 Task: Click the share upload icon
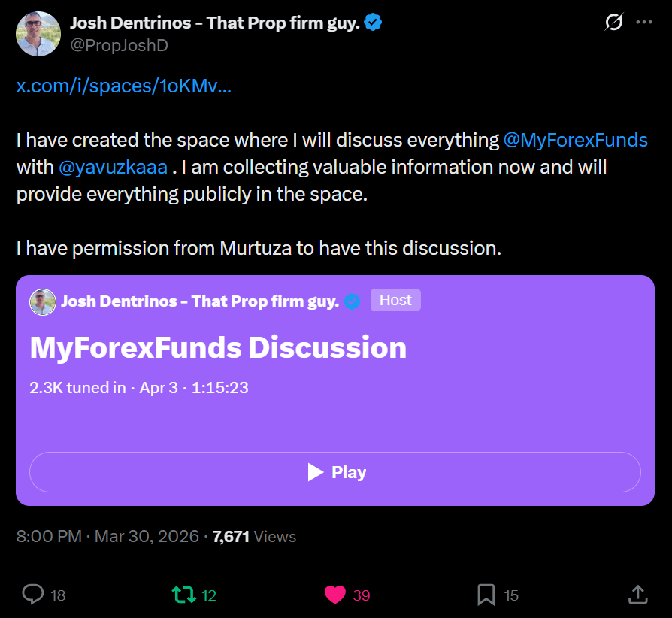pos(637,595)
